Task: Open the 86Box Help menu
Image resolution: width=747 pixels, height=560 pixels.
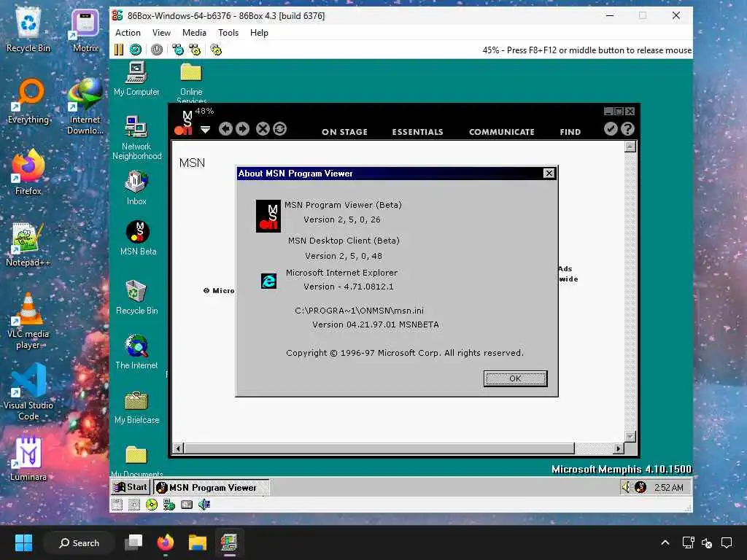Action: coord(259,33)
